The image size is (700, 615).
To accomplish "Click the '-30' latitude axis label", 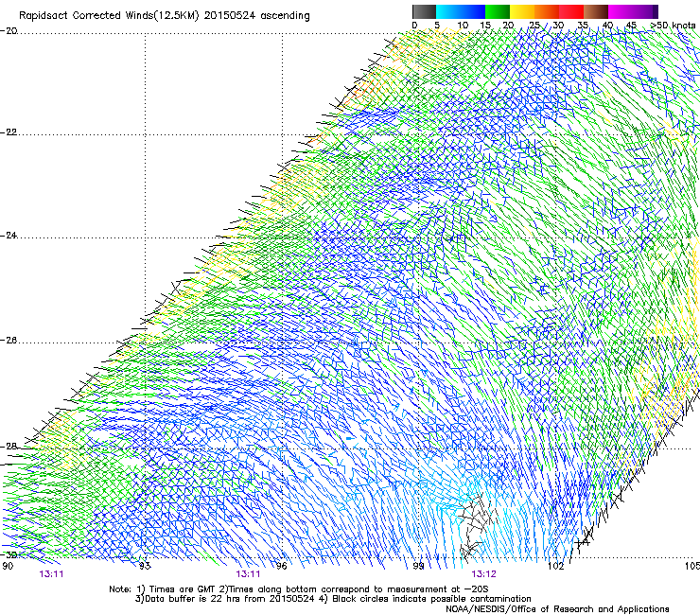I will click(9, 554).
